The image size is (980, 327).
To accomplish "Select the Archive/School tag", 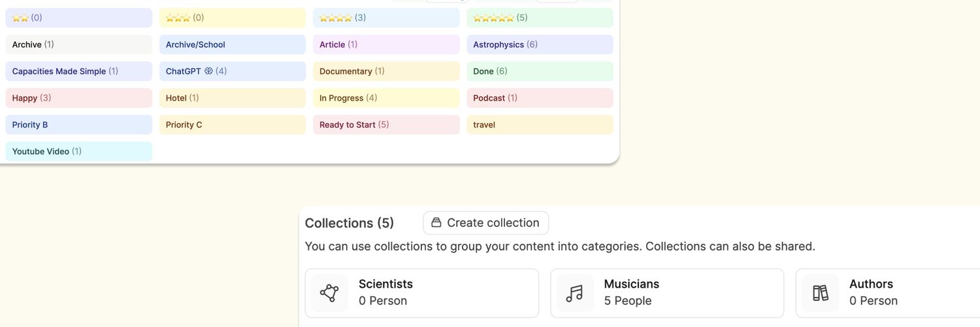I will click(232, 44).
